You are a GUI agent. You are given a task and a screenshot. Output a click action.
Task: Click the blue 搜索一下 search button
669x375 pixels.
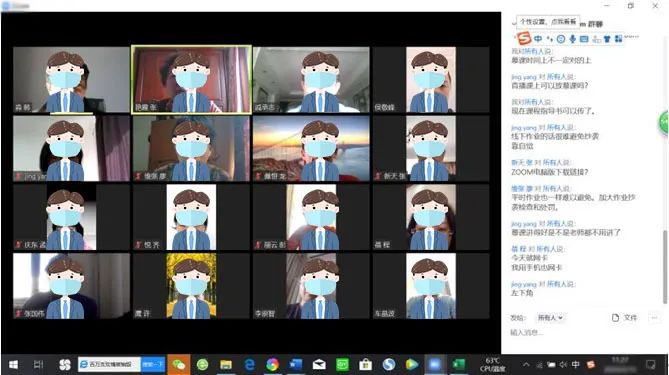(153, 364)
